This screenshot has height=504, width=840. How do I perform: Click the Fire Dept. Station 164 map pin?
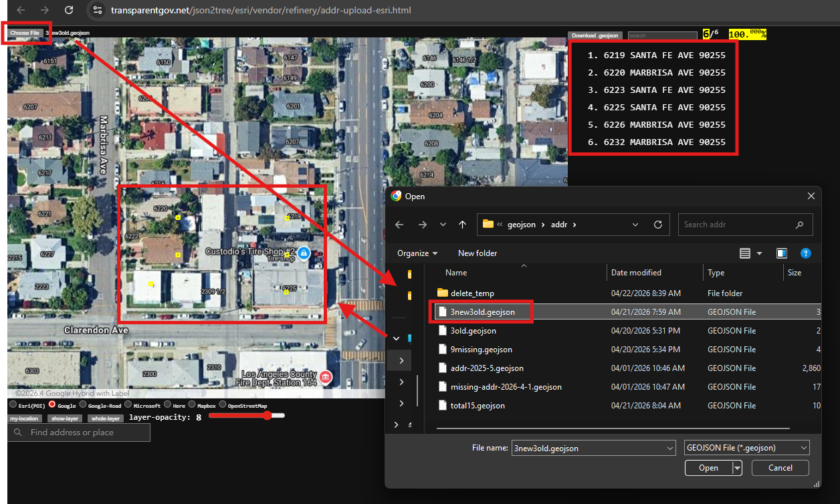[326, 377]
